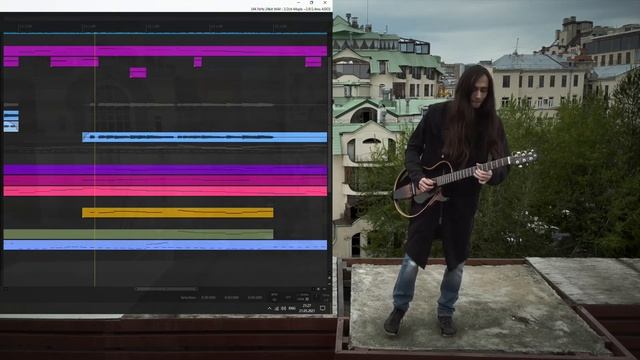This screenshot has width=640, height=360.
Task: Open the taskbar clock and date
Action: [x=307, y=308]
